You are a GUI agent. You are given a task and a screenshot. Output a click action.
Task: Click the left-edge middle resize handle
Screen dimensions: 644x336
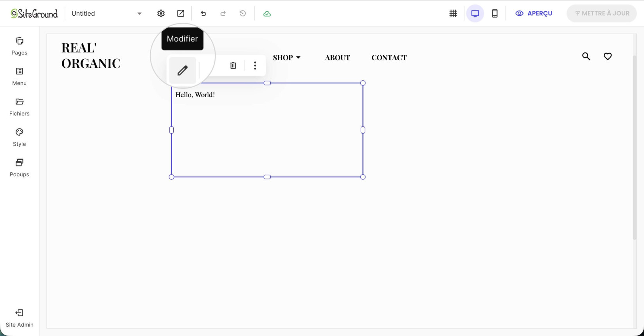pyautogui.click(x=171, y=130)
